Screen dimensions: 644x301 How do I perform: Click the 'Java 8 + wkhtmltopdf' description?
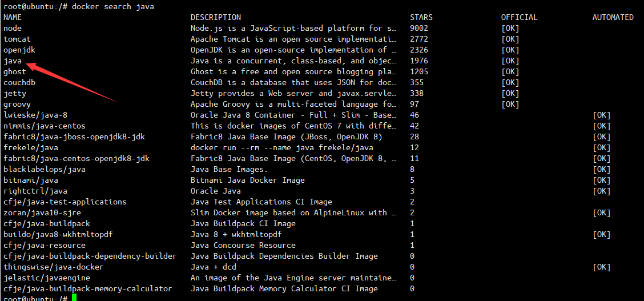tap(236, 235)
